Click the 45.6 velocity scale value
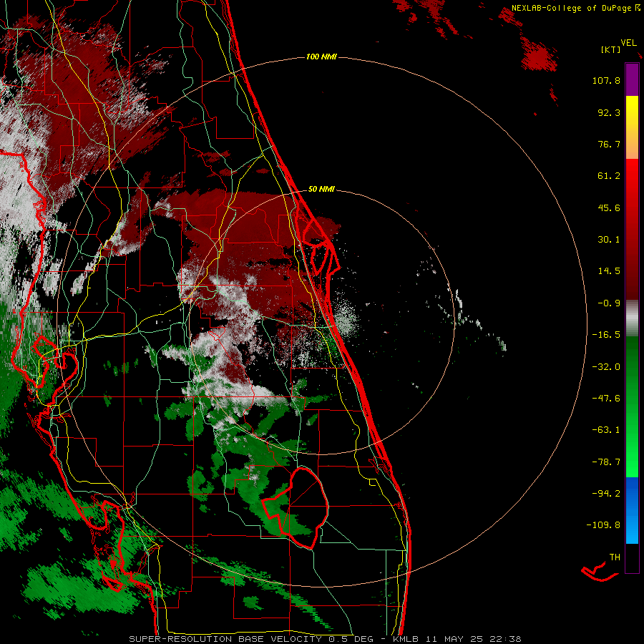This screenshot has width=644, height=644. tap(609, 208)
